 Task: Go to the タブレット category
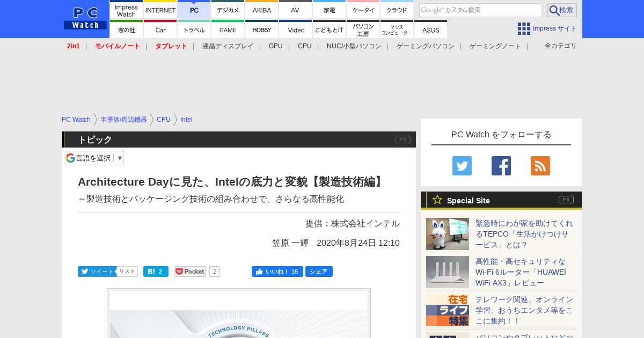[171, 46]
